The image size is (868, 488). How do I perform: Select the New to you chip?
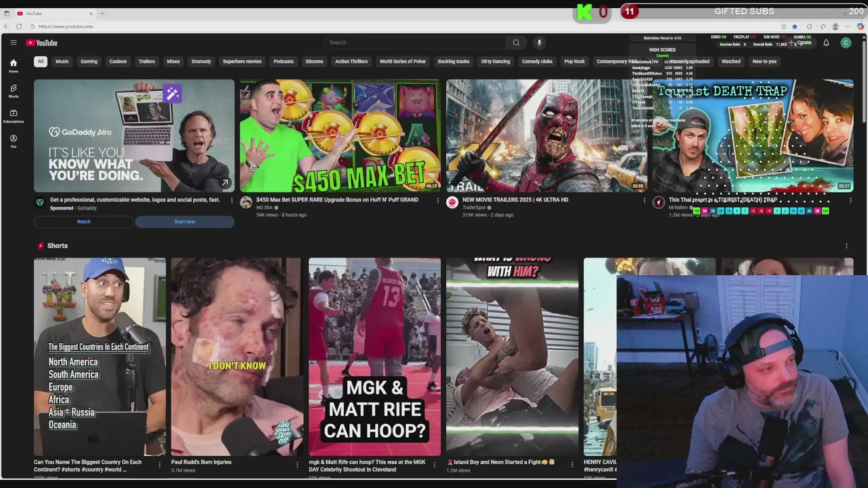point(764,62)
